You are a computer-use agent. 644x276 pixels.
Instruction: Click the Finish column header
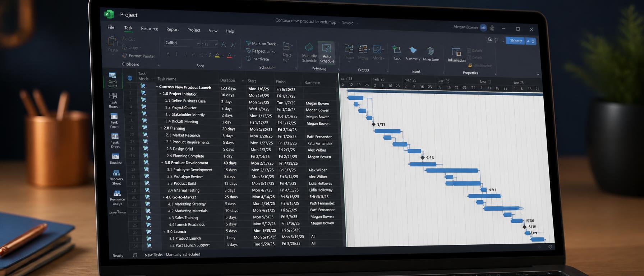281,82
